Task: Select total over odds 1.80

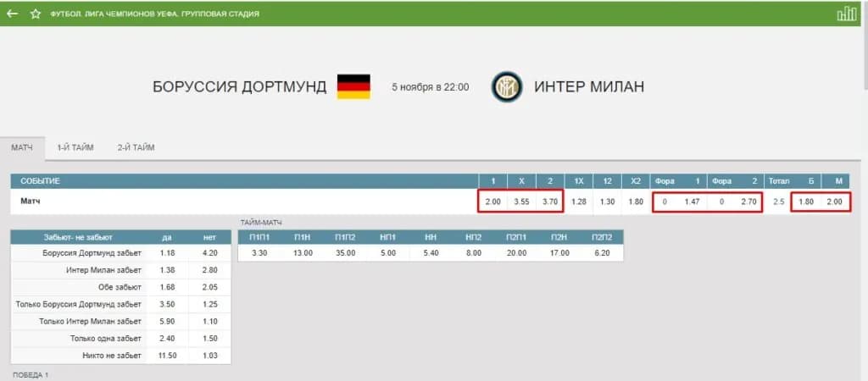Action: tap(807, 202)
